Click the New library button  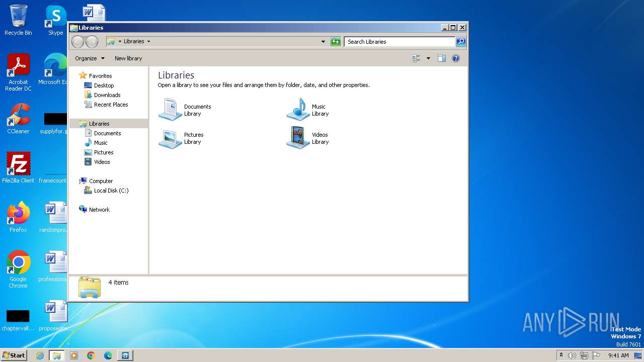tap(128, 58)
